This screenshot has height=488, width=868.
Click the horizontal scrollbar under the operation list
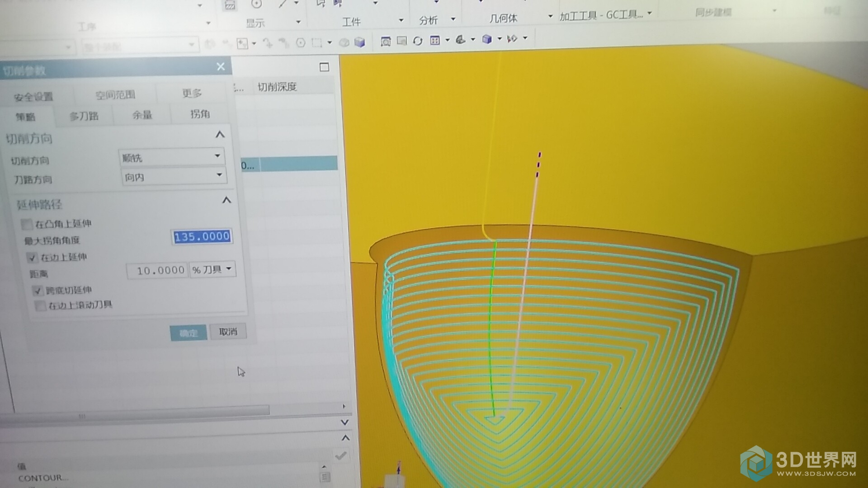tap(136, 412)
